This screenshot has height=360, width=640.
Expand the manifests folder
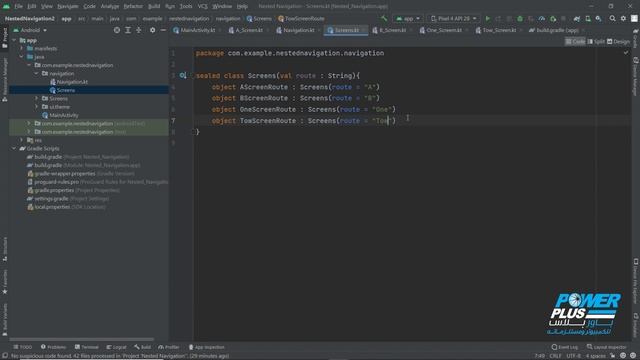coord(22,48)
